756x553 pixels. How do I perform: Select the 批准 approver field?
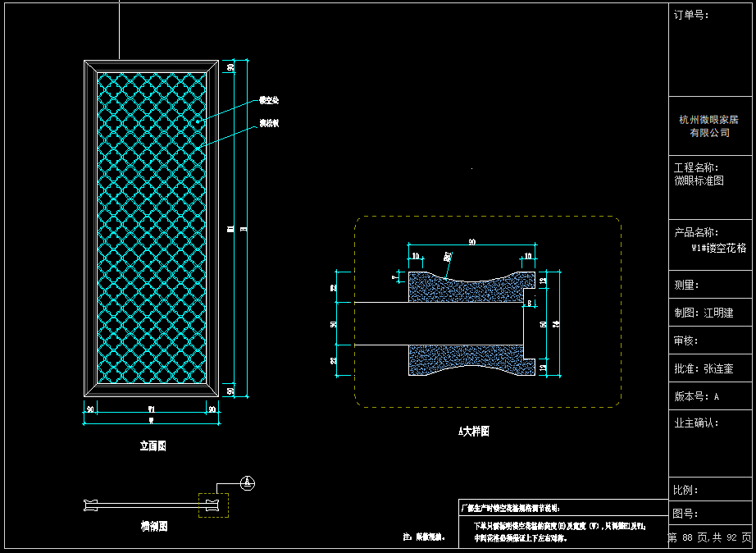pos(704,369)
